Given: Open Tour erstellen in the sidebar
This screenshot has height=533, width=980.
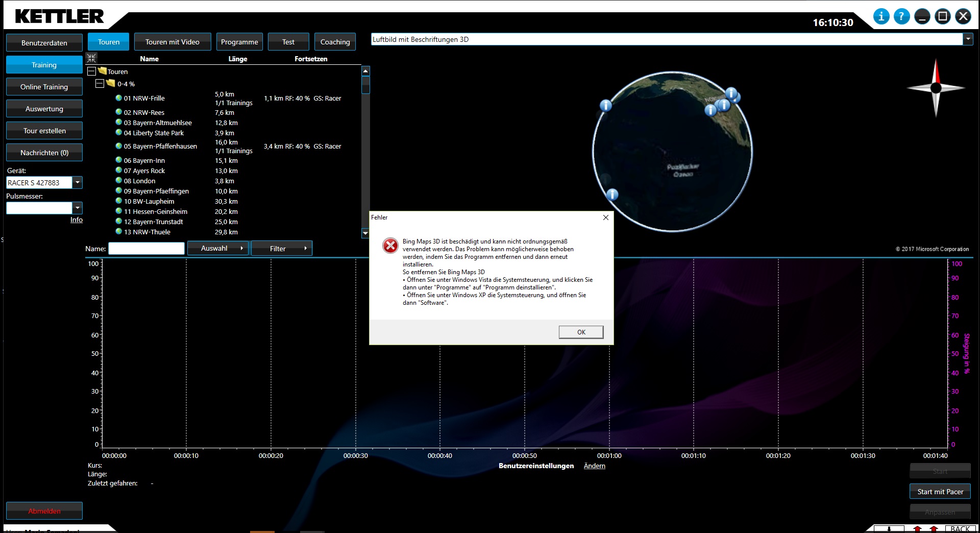Looking at the screenshot, I should coord(44,131).
